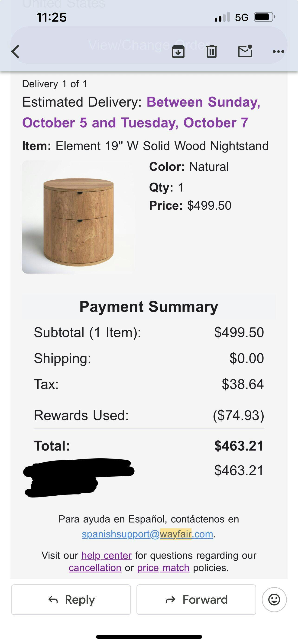Open the cancellation policy link
Image resolution: width=298 pixels, height=644 pixels.
coord(95,568)
